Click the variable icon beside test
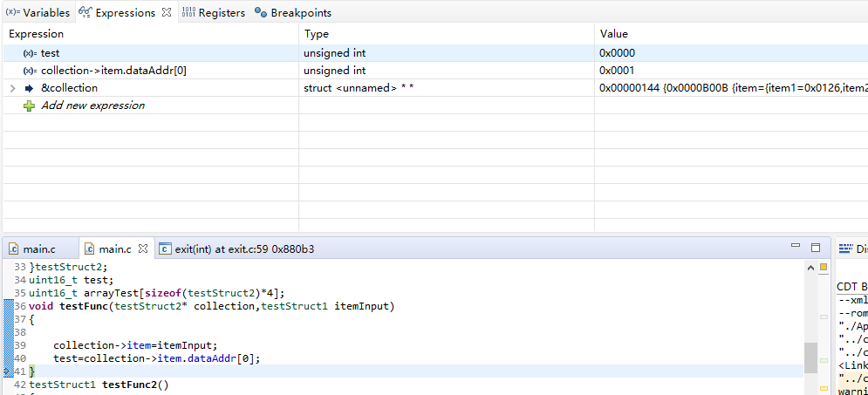 click(x=30, y=54)
